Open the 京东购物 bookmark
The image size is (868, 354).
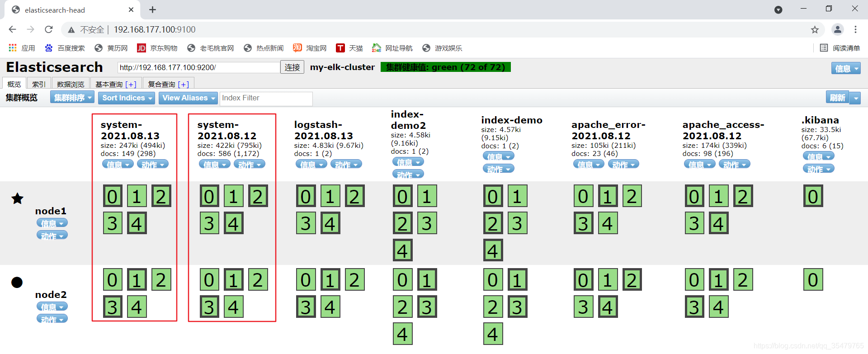click(157, 48)
